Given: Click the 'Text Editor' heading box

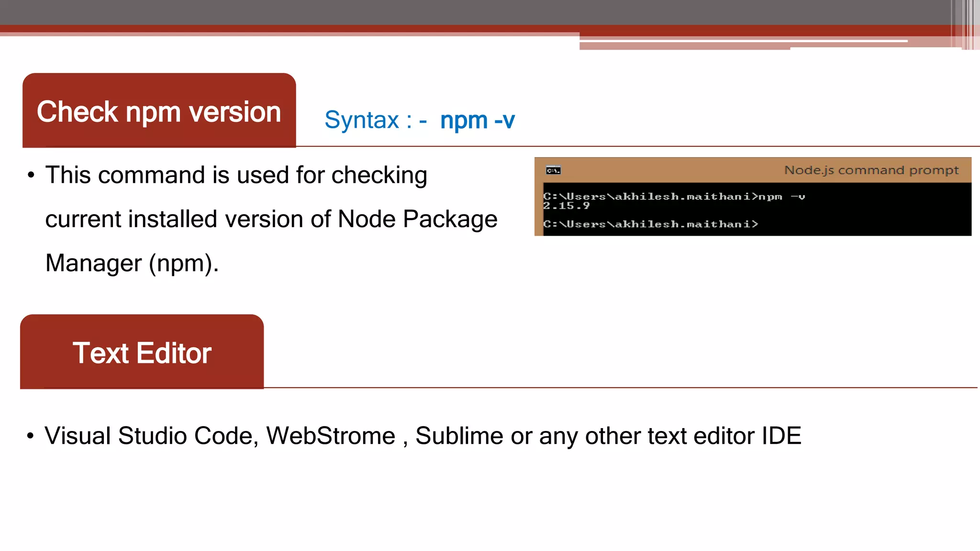Looking at the screenshot, I should (142, 352).
